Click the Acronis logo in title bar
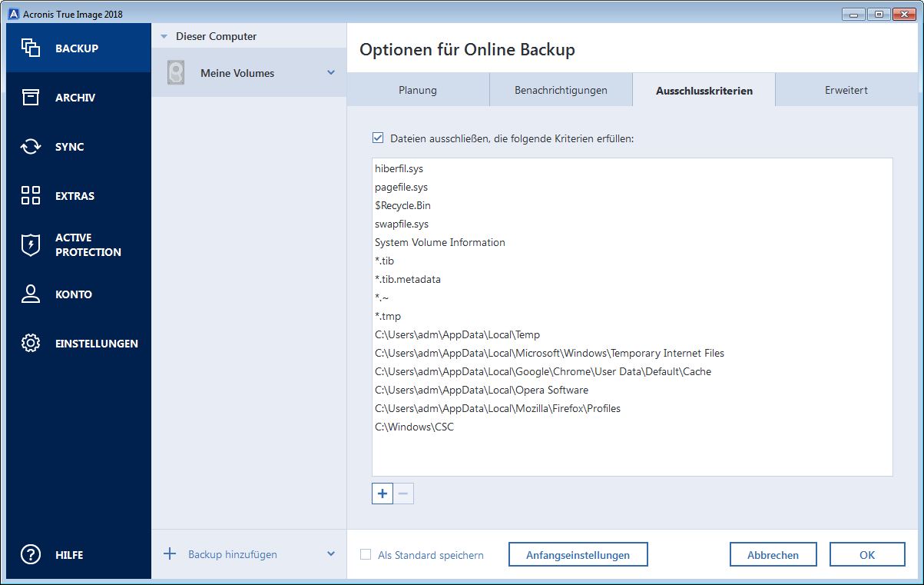The image size is (924, 585). point(13,14)
